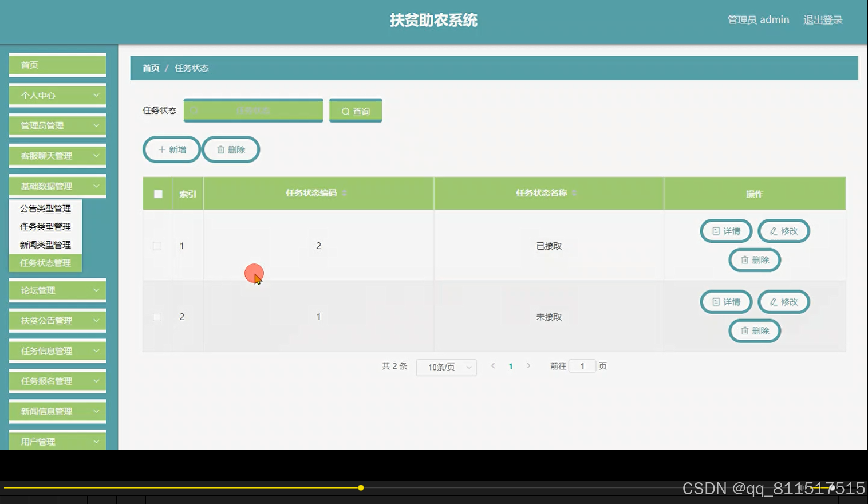Image resolution: width=868 pixels, height=504 pixels.
Task: Click the sort arrows beside 任务状态编码
Action: (x=344, y=193)
